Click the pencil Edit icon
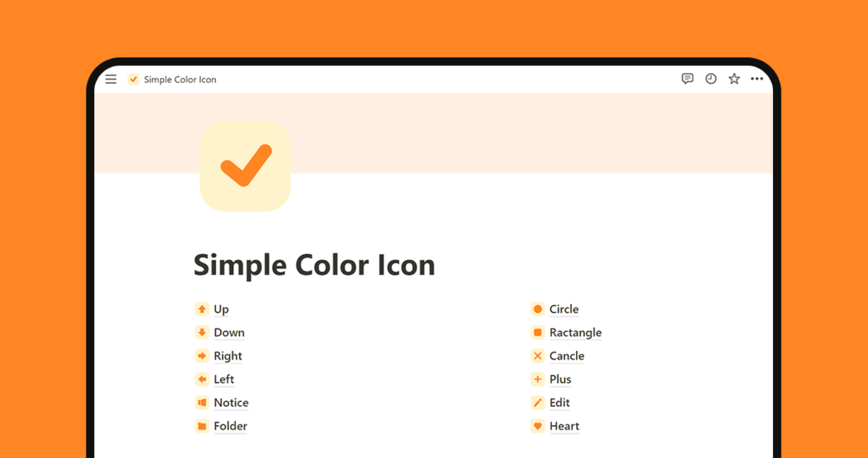The height and width of the screenshot is (458, 868). (x=537, y=403)
